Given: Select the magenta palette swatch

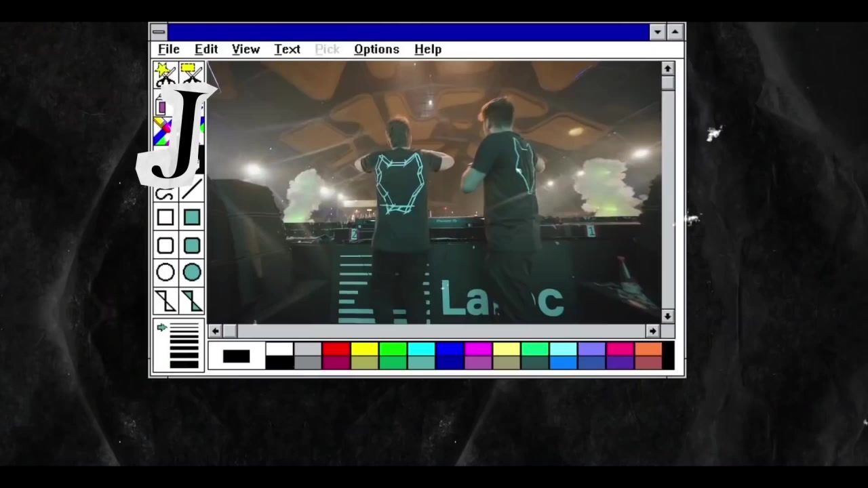Looking at the screenshot, I should coord(478,349).
